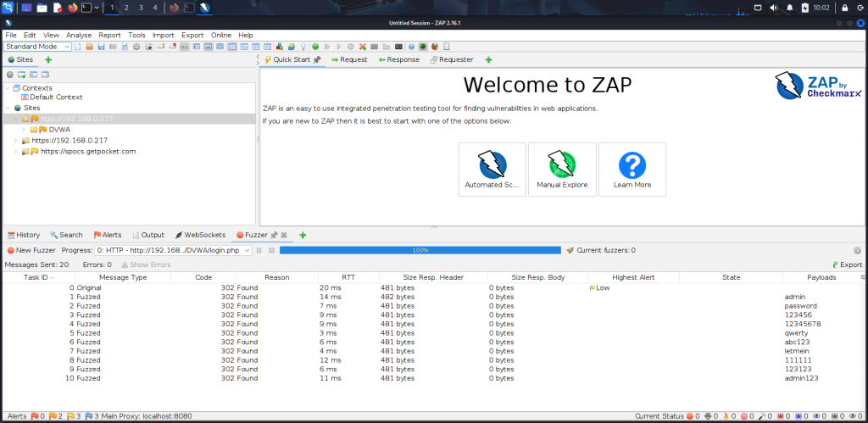Open the WebSockets tab
This screenshot has width=868, height=423.
coord(200,235)
